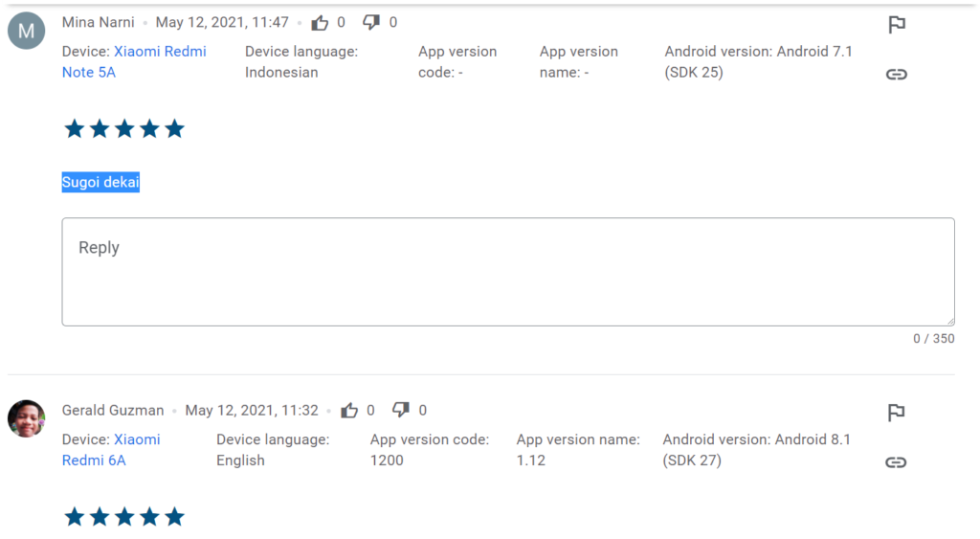This screenshot has height=539, width=980.
Task: Thumbs up Mina Narni's review
Action: (321, 22)
